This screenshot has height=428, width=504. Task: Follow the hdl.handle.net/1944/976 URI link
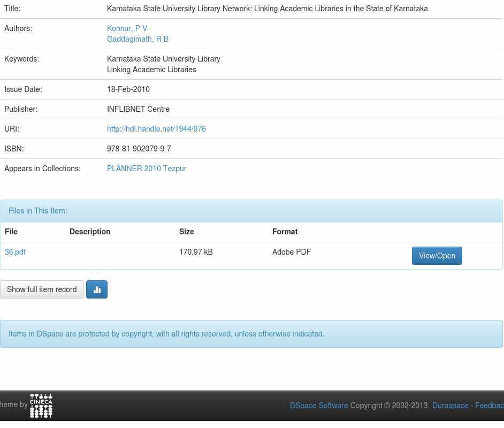coord(156,129)
